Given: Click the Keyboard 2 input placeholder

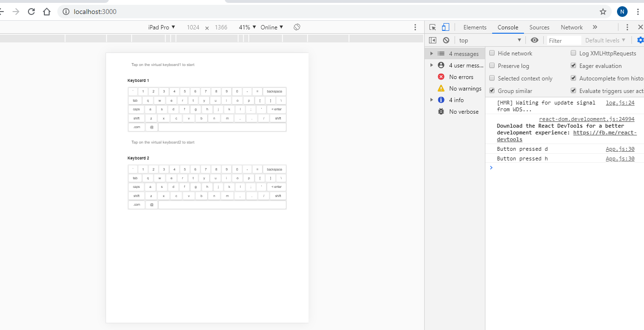Looking at the screenshot, I should (x=163, y=142).
